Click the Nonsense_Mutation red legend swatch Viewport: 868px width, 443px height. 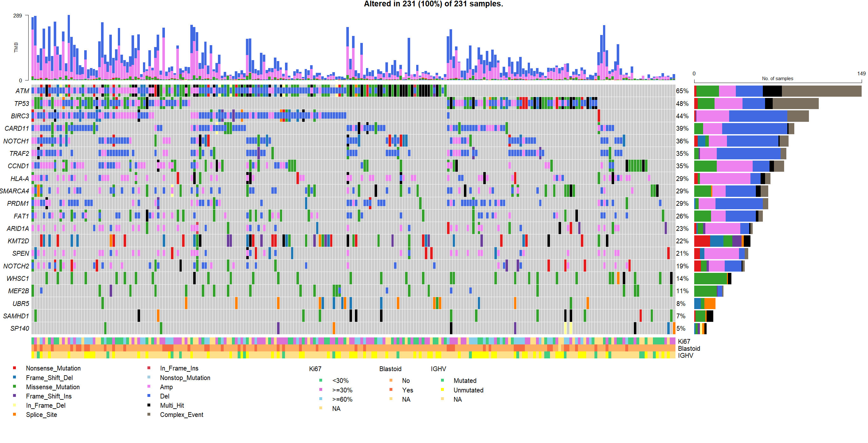pyautogui.click(x=15, y=368)
